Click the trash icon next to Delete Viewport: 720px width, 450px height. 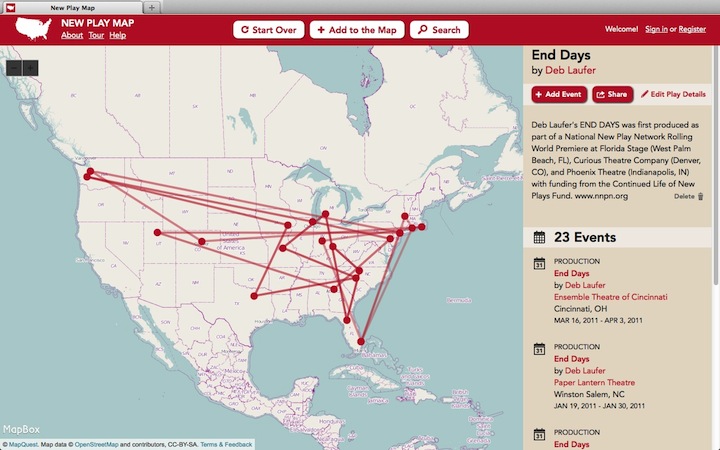701,197
